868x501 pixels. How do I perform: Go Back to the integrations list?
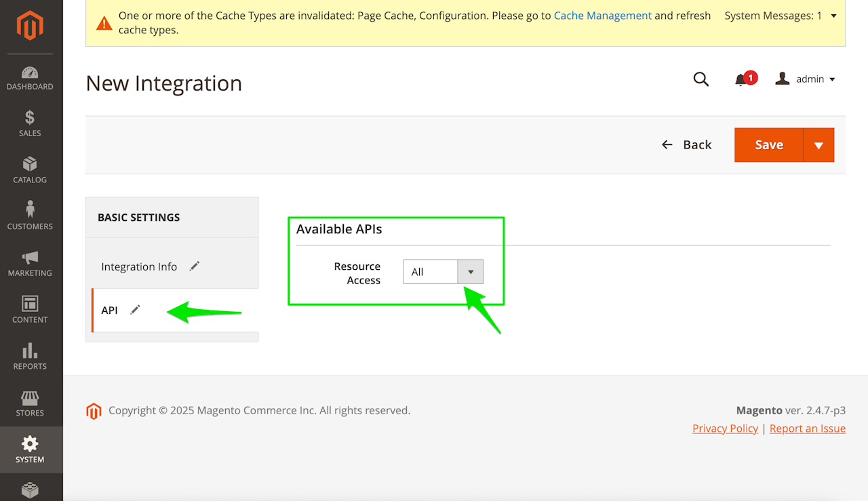coord(687,145)
